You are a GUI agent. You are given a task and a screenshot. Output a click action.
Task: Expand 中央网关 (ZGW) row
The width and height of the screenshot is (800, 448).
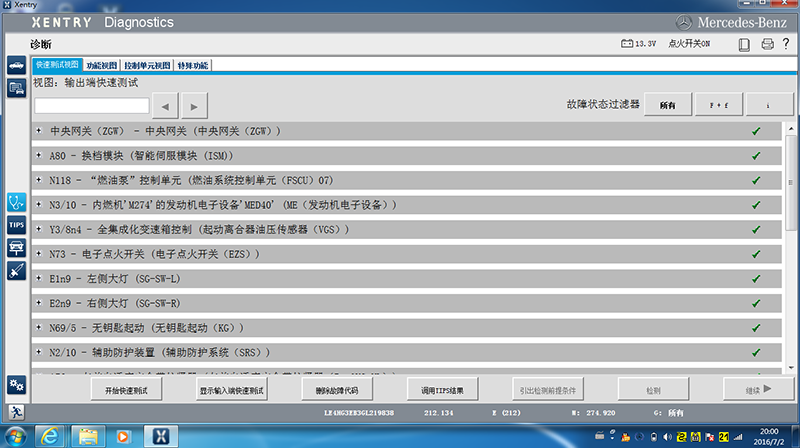(x=39, y=131)
